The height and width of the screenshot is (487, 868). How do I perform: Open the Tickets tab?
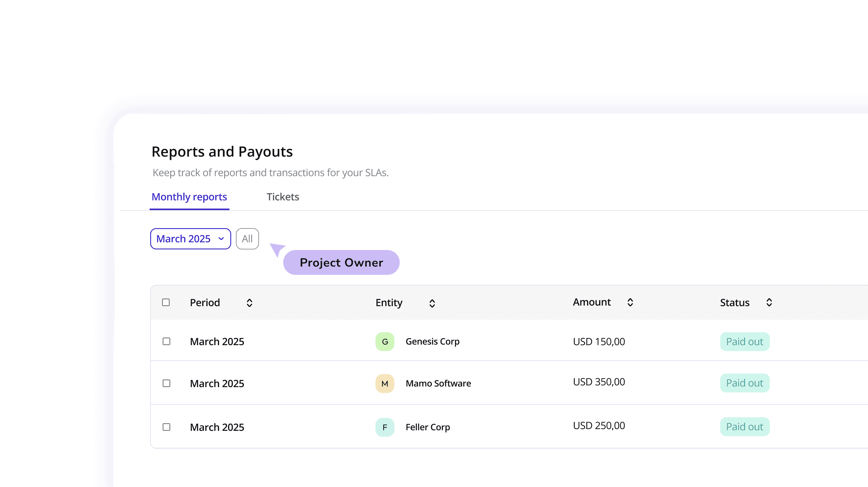283,197
